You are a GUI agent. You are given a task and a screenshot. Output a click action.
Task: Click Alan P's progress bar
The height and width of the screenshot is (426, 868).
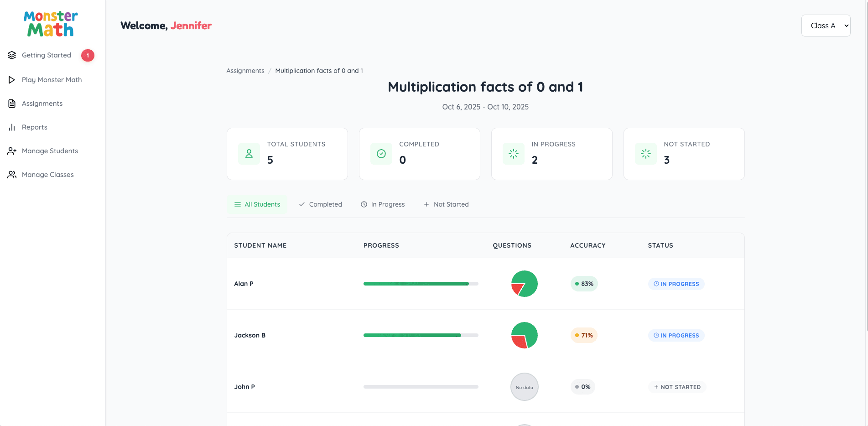(421, 284)
